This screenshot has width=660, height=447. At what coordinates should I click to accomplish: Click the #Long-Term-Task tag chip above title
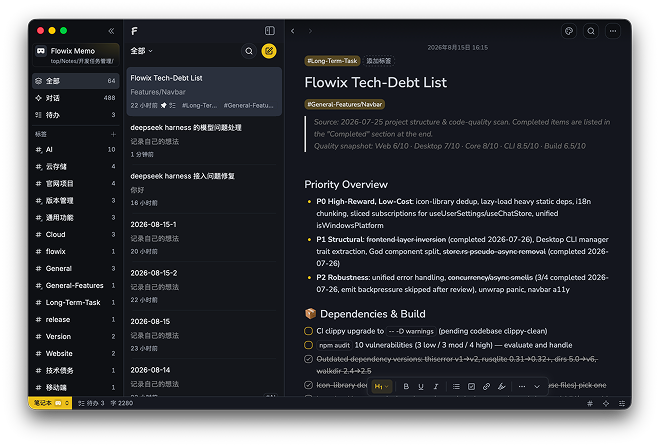[332, 61]
